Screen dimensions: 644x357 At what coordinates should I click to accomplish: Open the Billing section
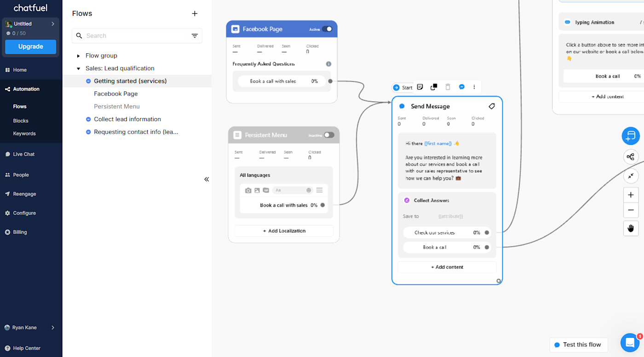pyautogui.click(x=20, y=232)
